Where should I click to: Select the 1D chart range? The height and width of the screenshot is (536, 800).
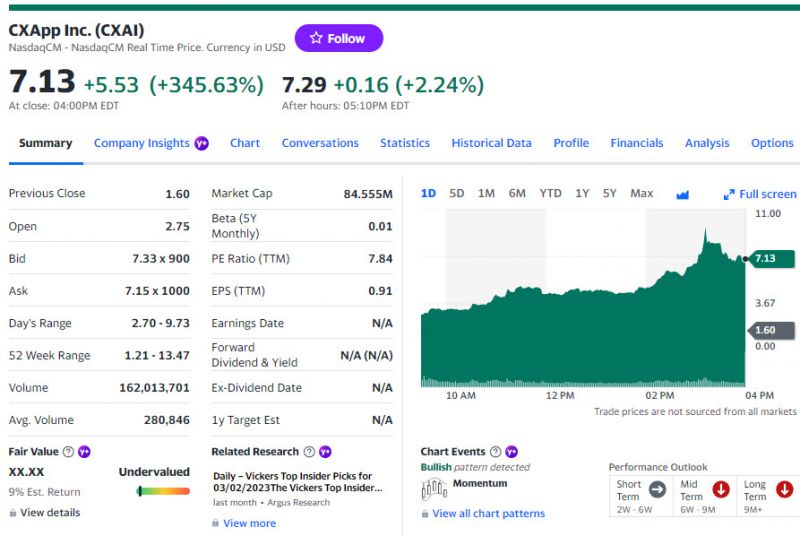tap(428, 194)
